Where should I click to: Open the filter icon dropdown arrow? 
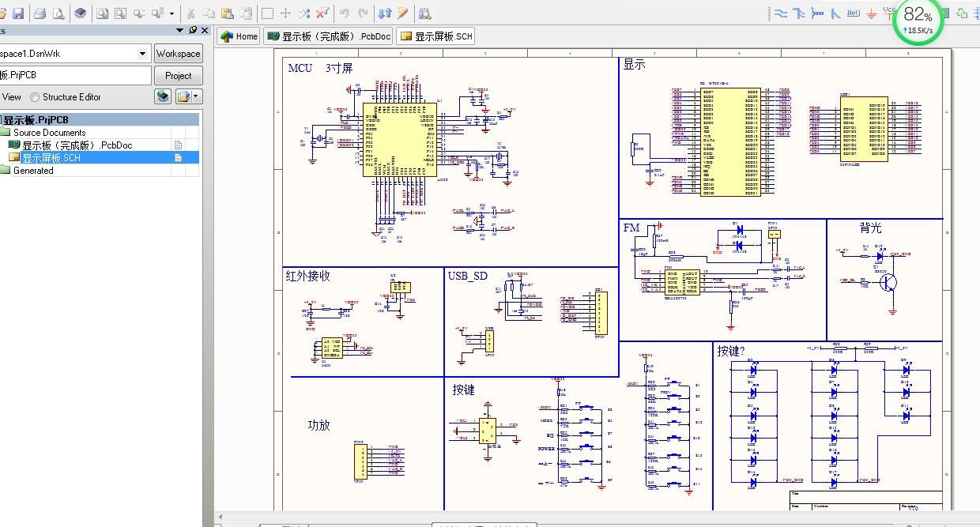click(x=171, y=13)
